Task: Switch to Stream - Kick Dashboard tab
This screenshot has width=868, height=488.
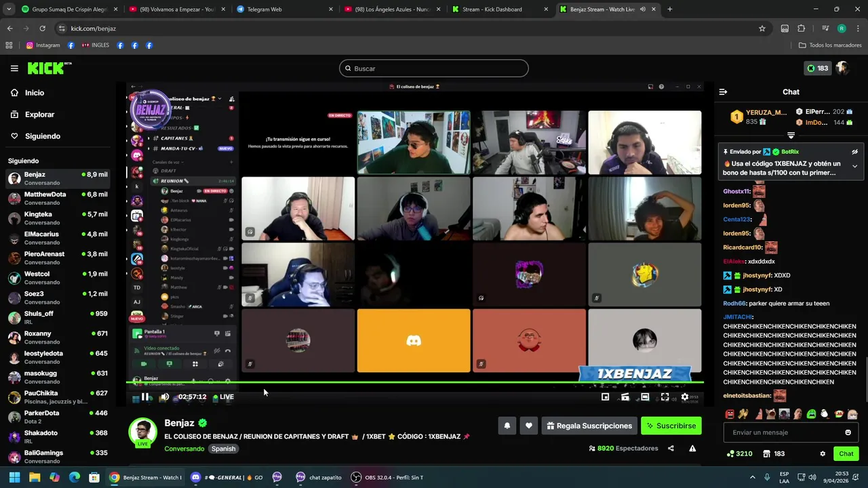Action: pos(500,9)
